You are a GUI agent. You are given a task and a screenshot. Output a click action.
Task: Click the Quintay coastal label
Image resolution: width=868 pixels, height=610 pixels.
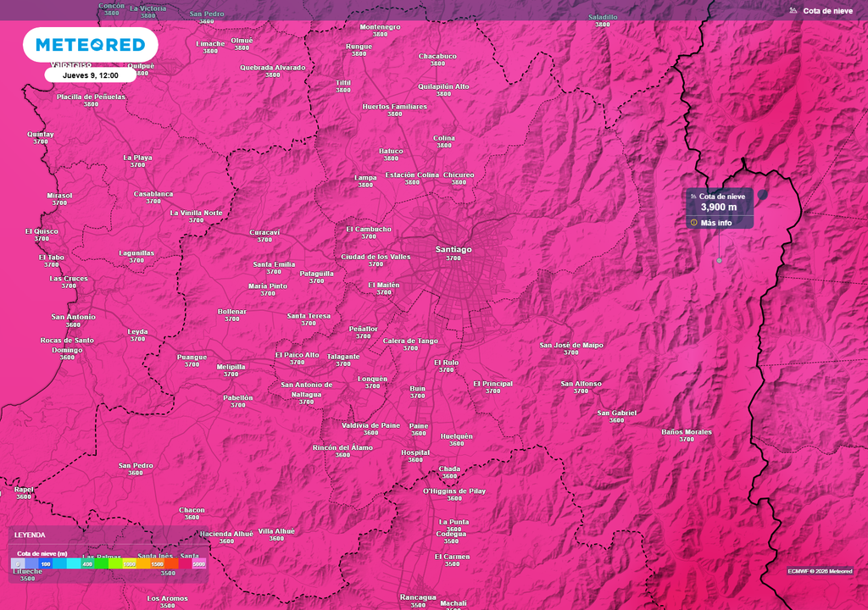tap(41, 135)
